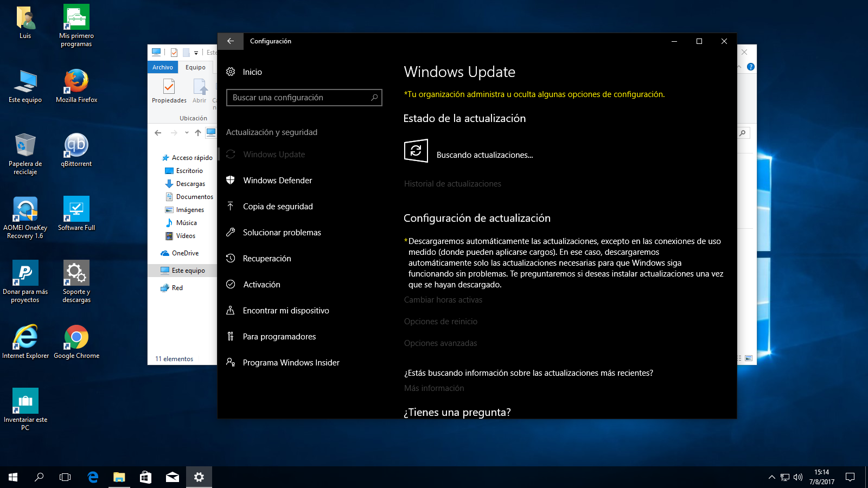The width and height of the screenshot is (868, 488).
Task: Open taskbar search magnifier
Action: coord(39,477)
